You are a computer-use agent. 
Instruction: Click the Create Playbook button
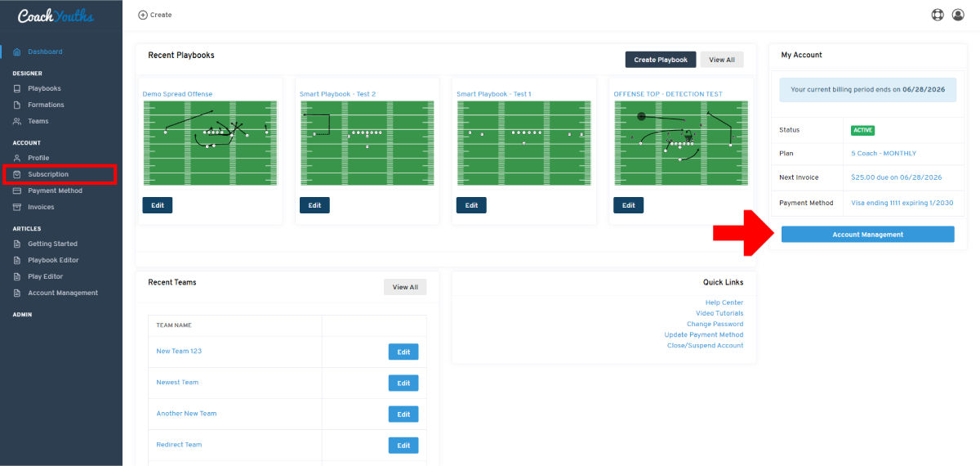(x=661, y=60)
